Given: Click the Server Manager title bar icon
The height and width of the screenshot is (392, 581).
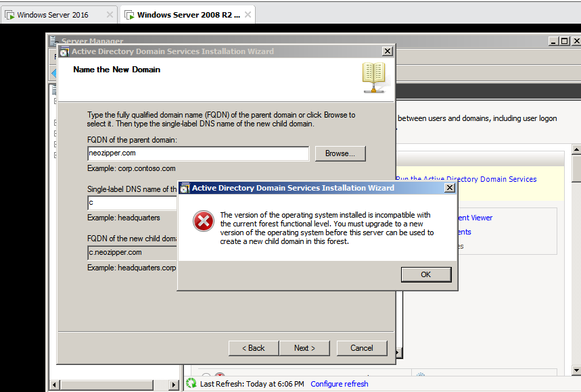Looking at the screenshot, I should (x=52, y=40).
